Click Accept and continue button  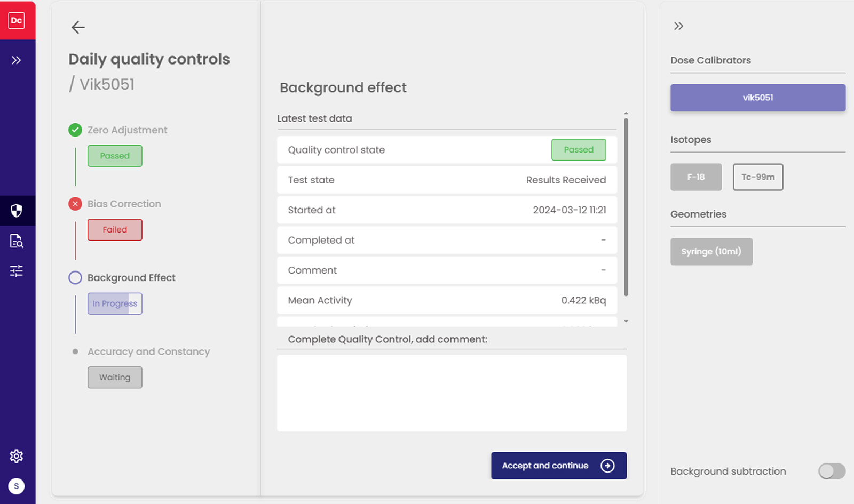(558, 466)
